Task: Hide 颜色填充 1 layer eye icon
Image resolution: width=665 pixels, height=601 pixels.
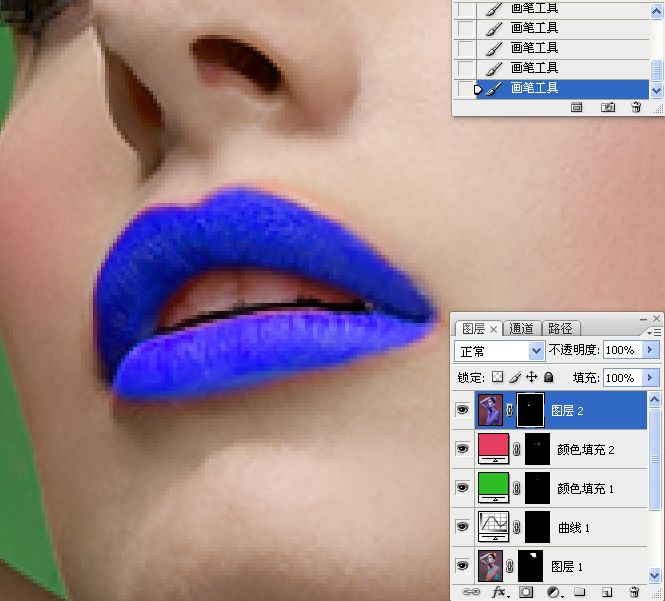Action: 462,488
